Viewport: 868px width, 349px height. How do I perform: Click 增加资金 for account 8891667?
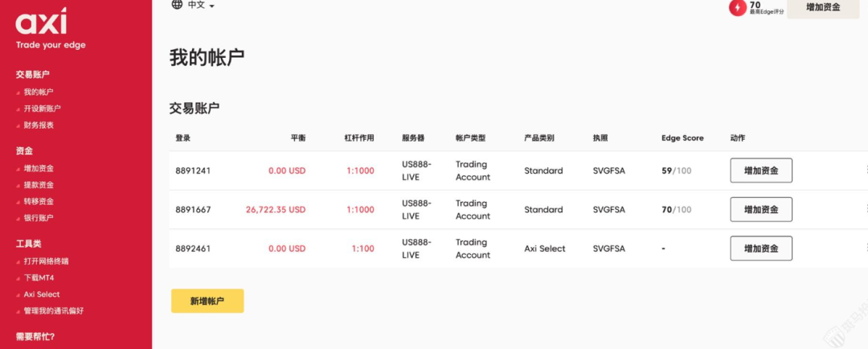[x=760, y=210]
